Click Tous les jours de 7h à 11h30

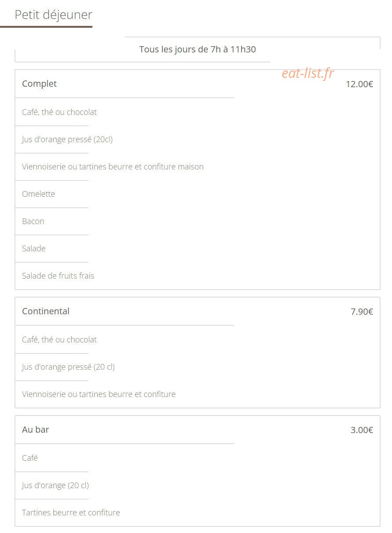tap(198, 49)
